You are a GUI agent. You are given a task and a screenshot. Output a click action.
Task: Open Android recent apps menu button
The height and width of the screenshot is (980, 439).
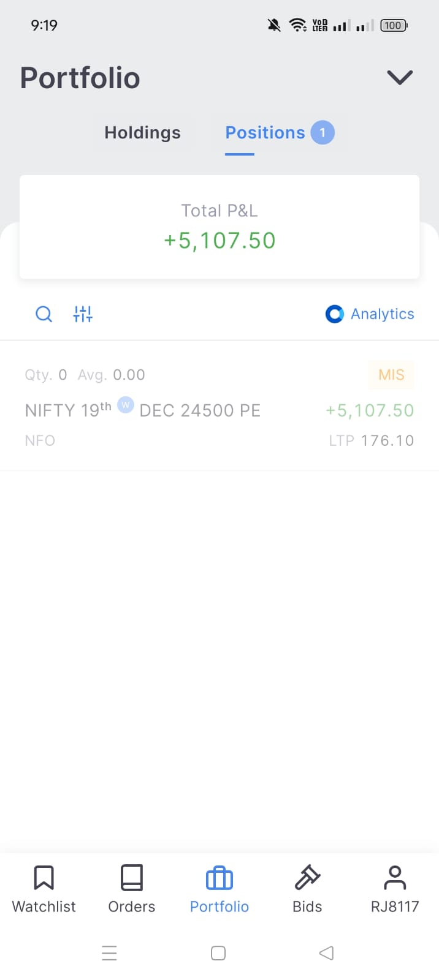pyautogui.click(x=109, y=953)
